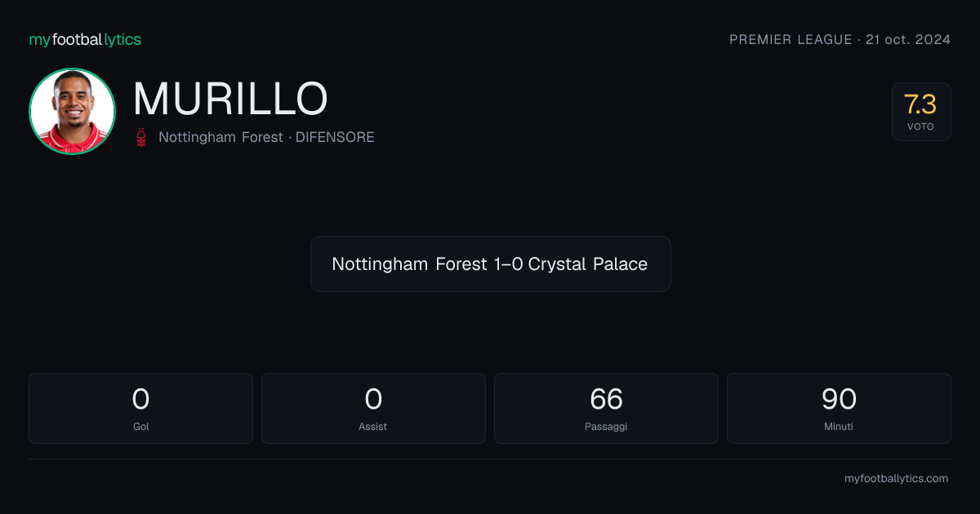
Task: Click the VOTO label under rating
Action: [x=920, y=126]
